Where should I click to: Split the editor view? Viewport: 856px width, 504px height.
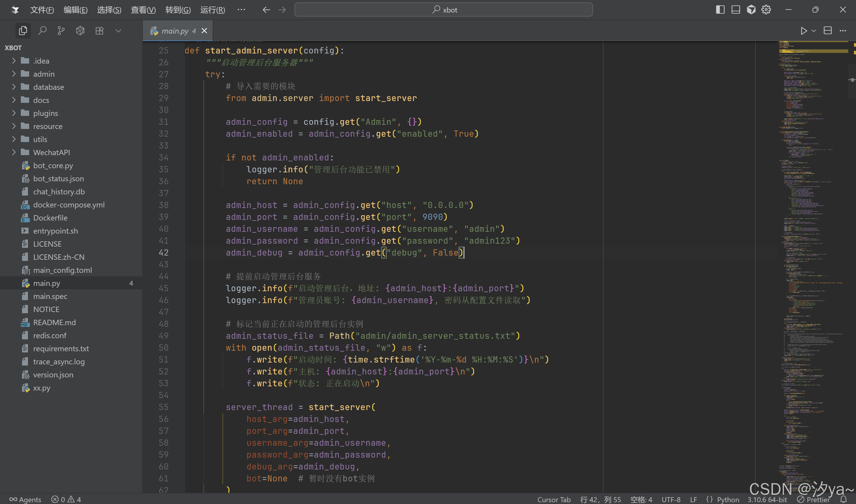pyautogui.click(x=828, y=31)
